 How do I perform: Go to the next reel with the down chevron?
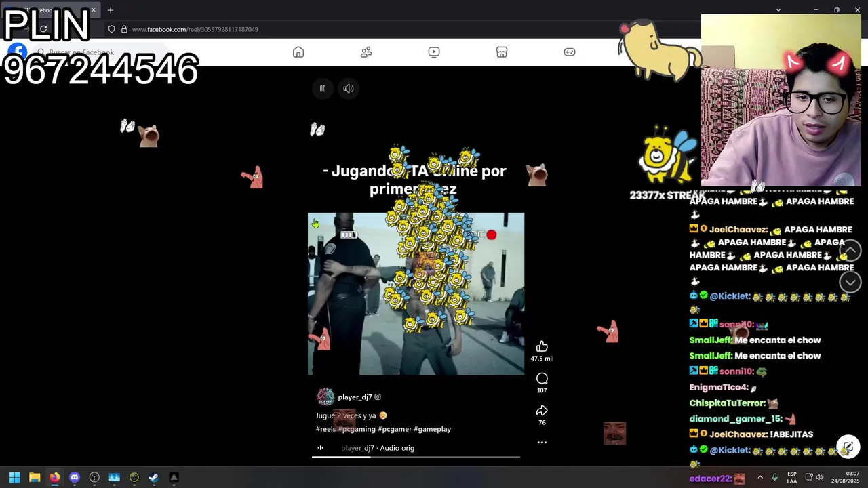pyautogui.click(x=850, y=282)
